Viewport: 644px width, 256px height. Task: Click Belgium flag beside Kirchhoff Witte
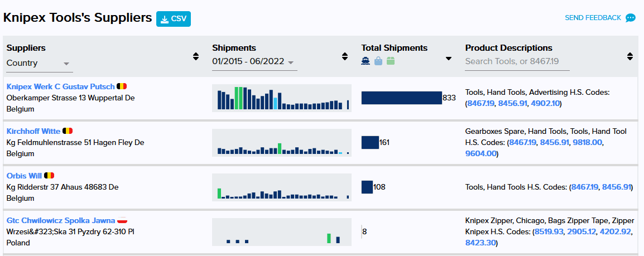point(68,131)
